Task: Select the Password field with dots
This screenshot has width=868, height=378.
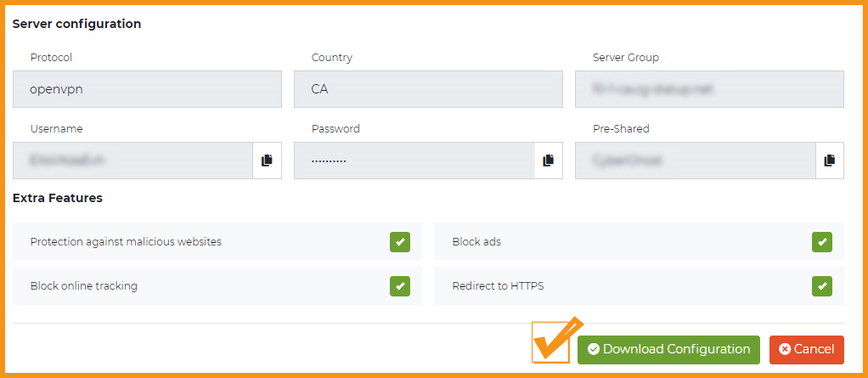Action: tap(414, 161)
